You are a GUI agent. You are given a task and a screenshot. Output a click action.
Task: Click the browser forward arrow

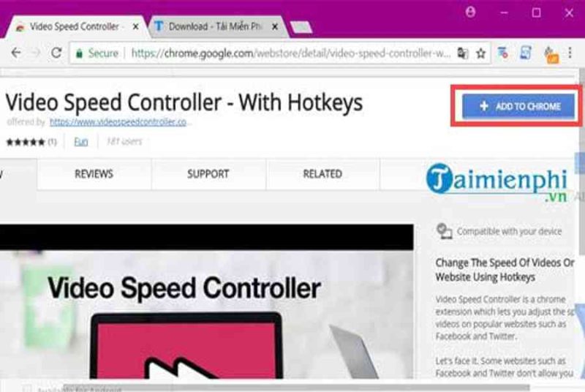(36, 53)
